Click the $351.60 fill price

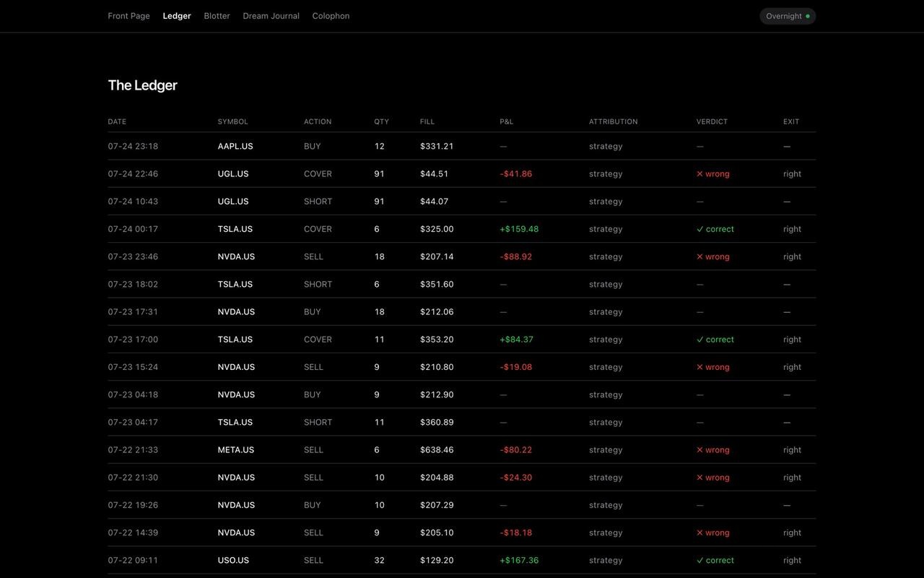pos(437,284)
